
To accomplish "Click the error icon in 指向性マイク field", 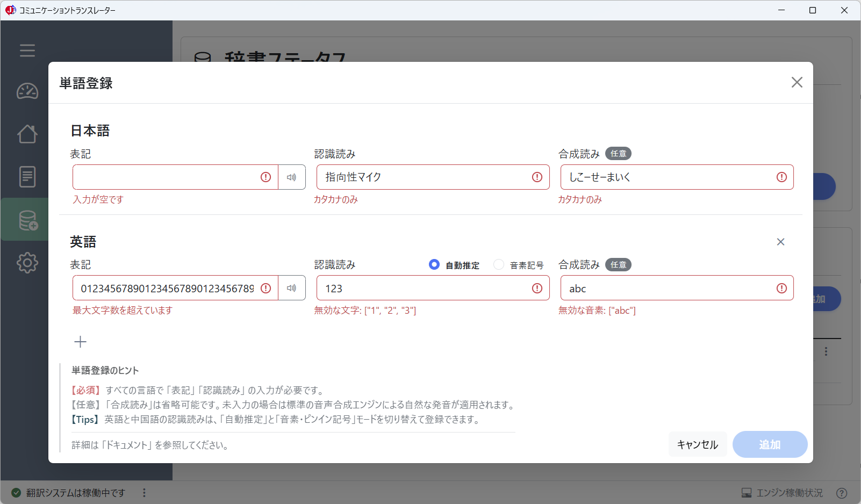I will [537, 177].
